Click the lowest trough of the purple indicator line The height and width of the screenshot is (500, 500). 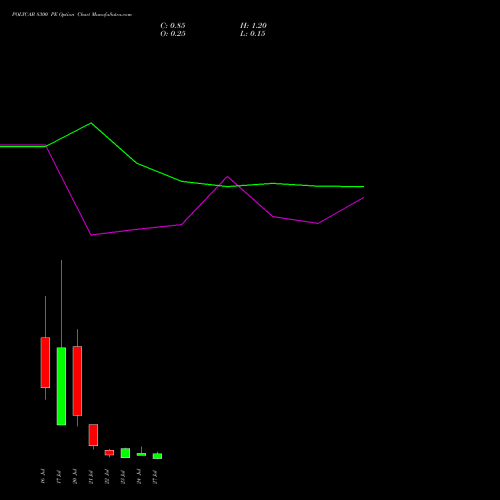(x=91, y=235)
